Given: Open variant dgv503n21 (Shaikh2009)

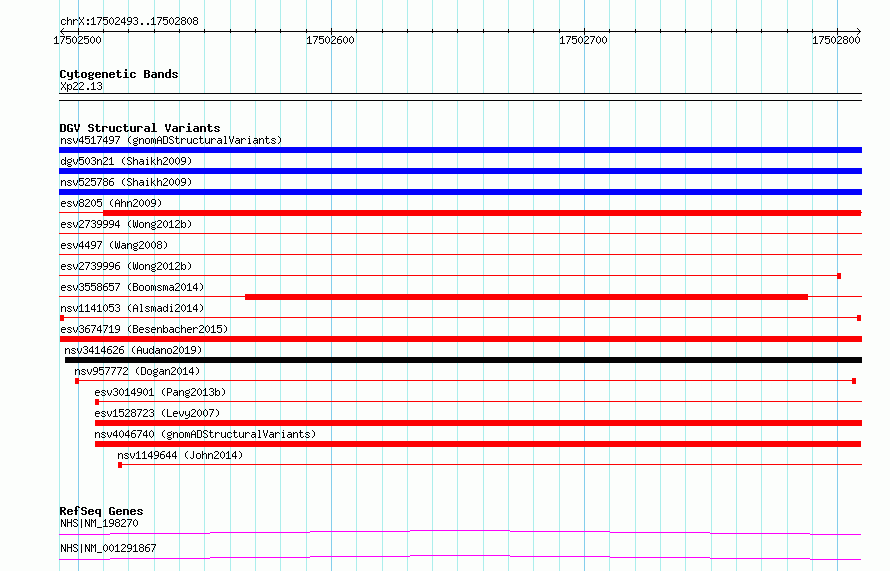Looking at the screenshot, I should (x=126, y=161).
